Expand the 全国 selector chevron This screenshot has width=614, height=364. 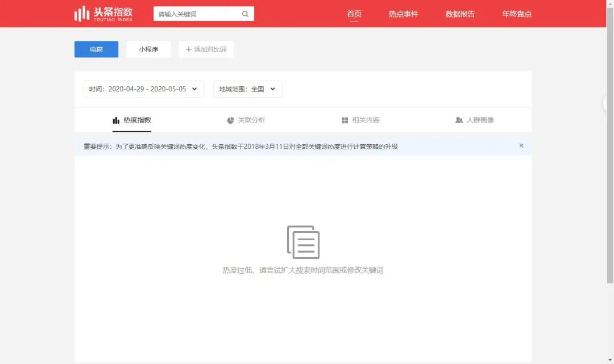click(x=272, y=89)
